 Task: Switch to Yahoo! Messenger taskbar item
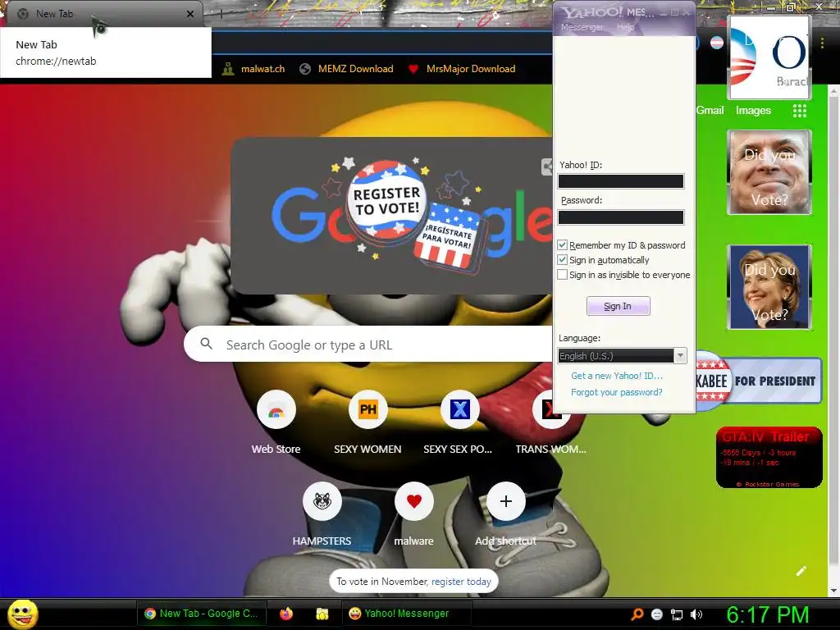coord(406,614)
